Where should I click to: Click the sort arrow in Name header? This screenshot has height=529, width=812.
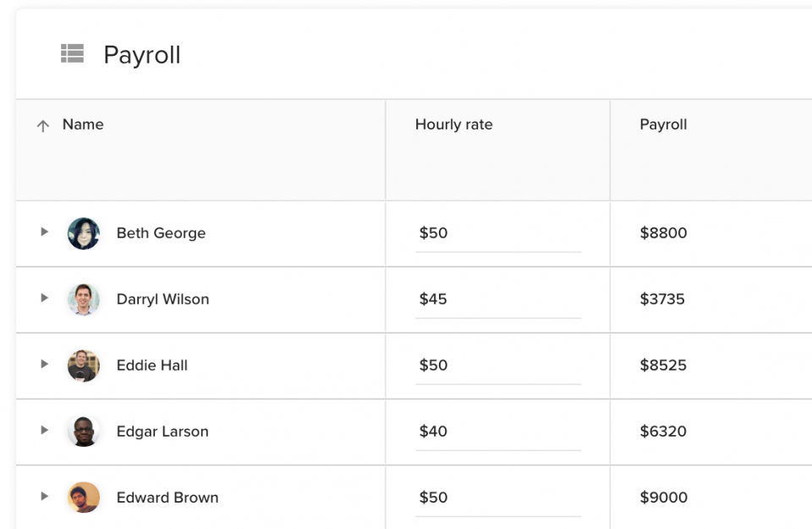pyautogui.click(x=43, y=126)
